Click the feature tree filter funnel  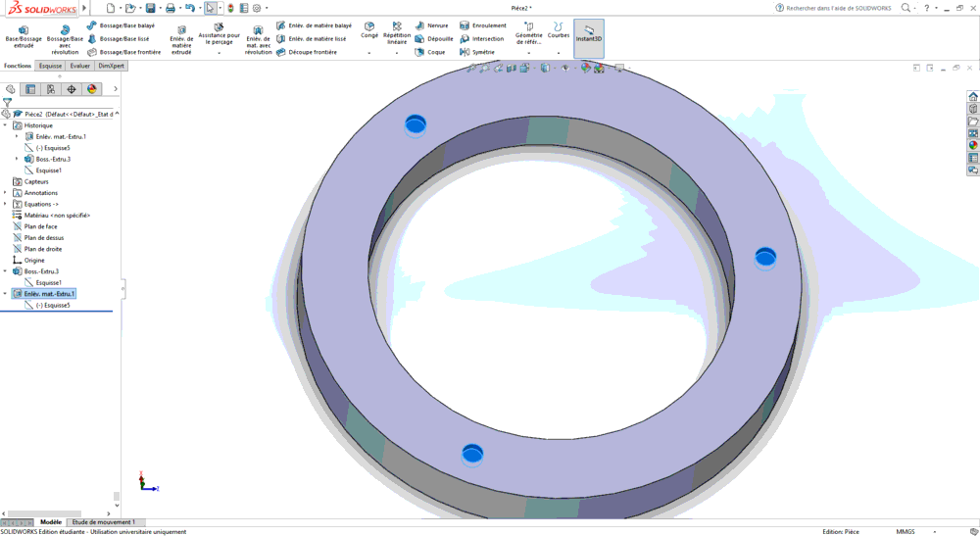point(7,103)
